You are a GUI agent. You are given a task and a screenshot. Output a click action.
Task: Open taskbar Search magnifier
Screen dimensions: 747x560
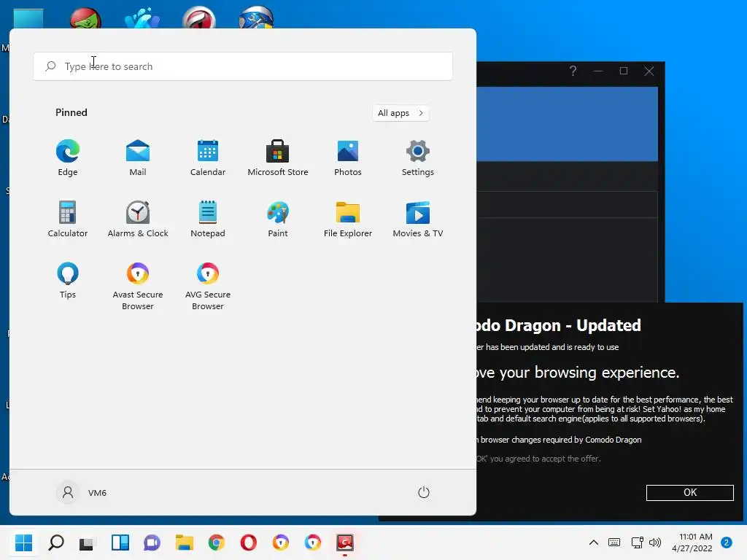coord(56,542)
